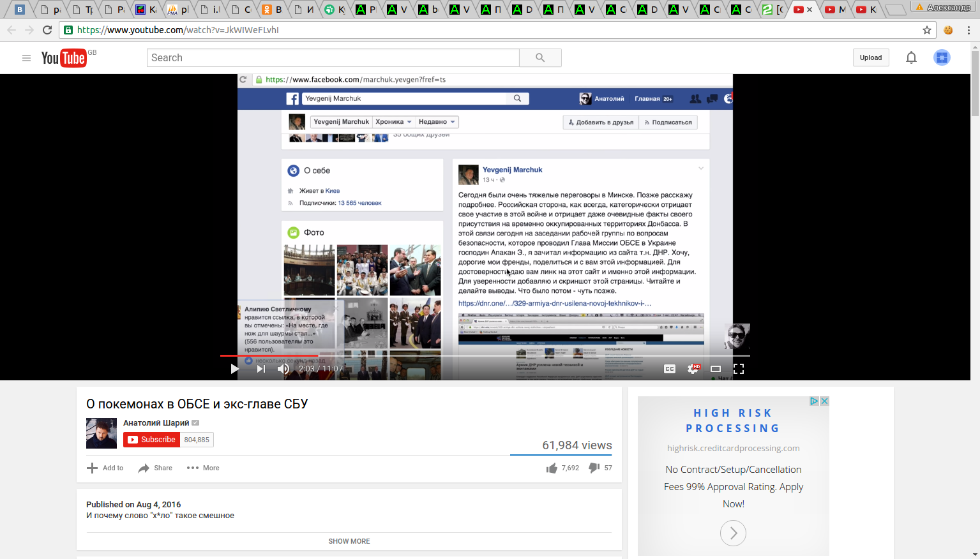Click the verified badge beside channel name
The height and width of the screenshot is (559, 980).
pyautogui.click(x=195, y=422)
